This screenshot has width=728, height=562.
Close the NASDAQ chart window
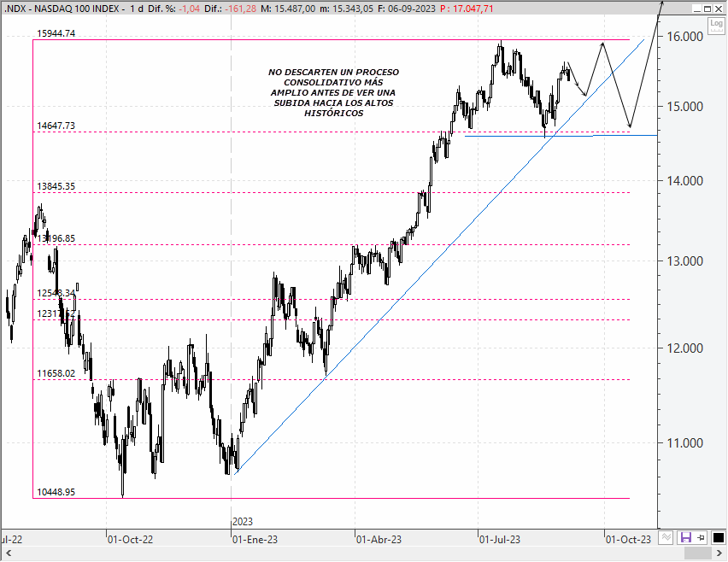pyautogui.click(x=719, y=9)
